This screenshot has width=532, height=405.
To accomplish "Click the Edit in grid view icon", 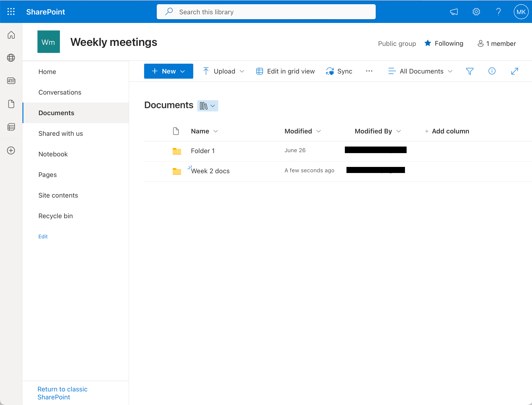I will (x=259, y=71).
